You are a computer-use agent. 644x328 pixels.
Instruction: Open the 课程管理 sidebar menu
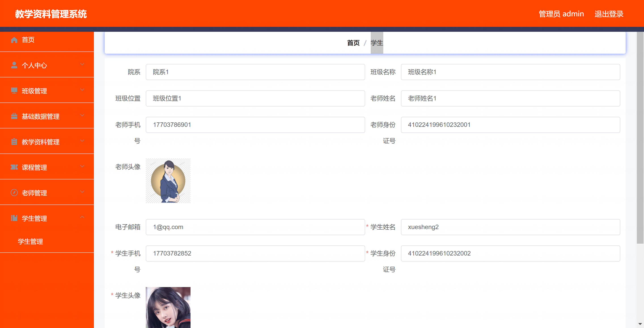coord(47,167)
